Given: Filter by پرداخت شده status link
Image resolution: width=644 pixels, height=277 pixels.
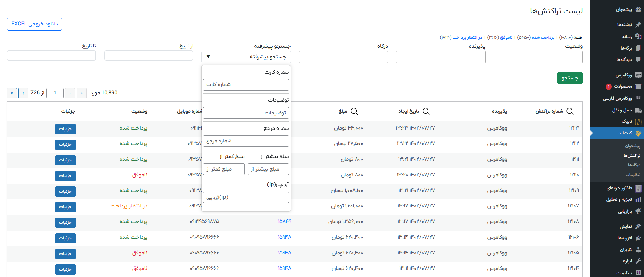Looking at the screenshot, I should [x=543, y=37].
